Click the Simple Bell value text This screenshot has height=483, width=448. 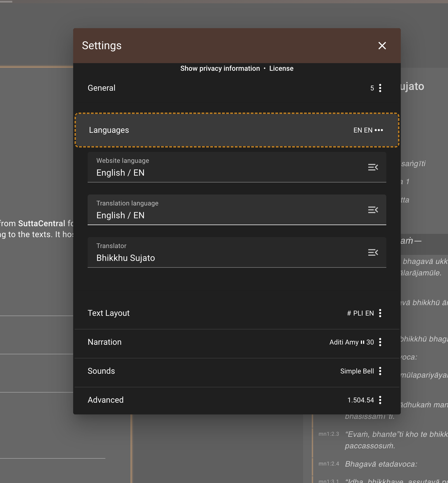point(357,371)
